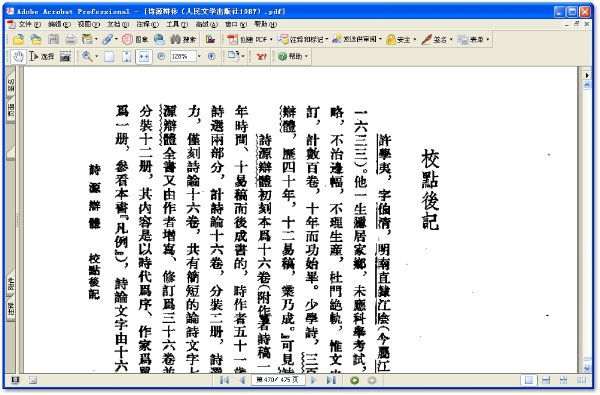Click the globe web capture icon
600x395 pixels.
[x=159, y=39]
